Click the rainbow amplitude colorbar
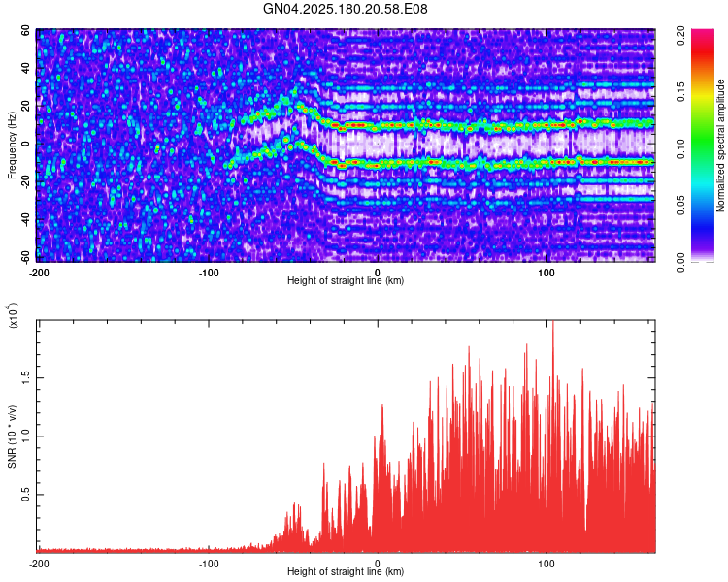 tap(703, 145)
